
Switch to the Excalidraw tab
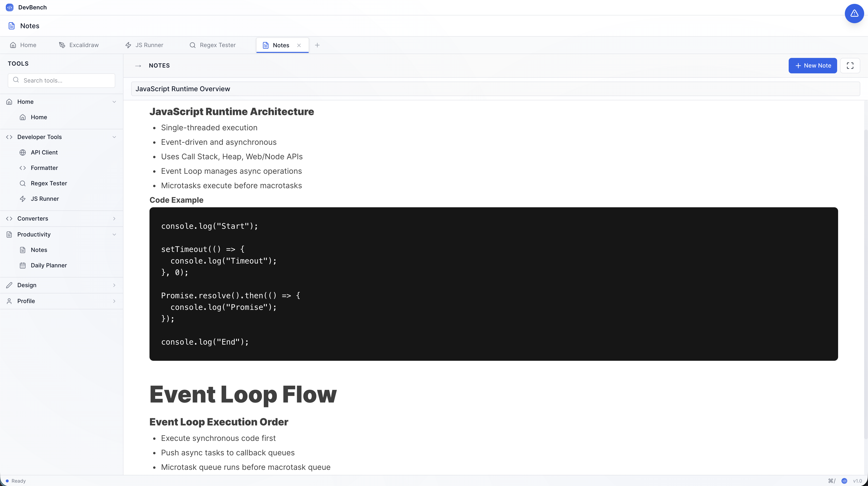tap(79, 45)
